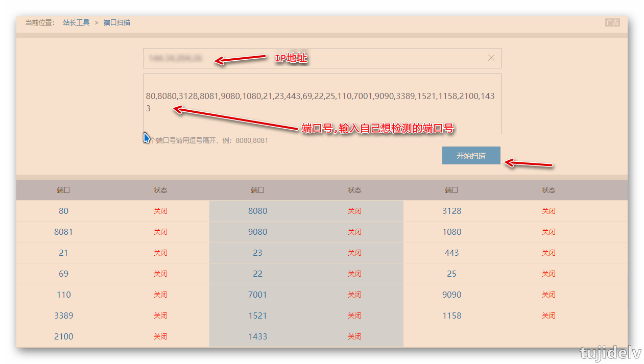Click port 7001 in the results table

[257, 295]
